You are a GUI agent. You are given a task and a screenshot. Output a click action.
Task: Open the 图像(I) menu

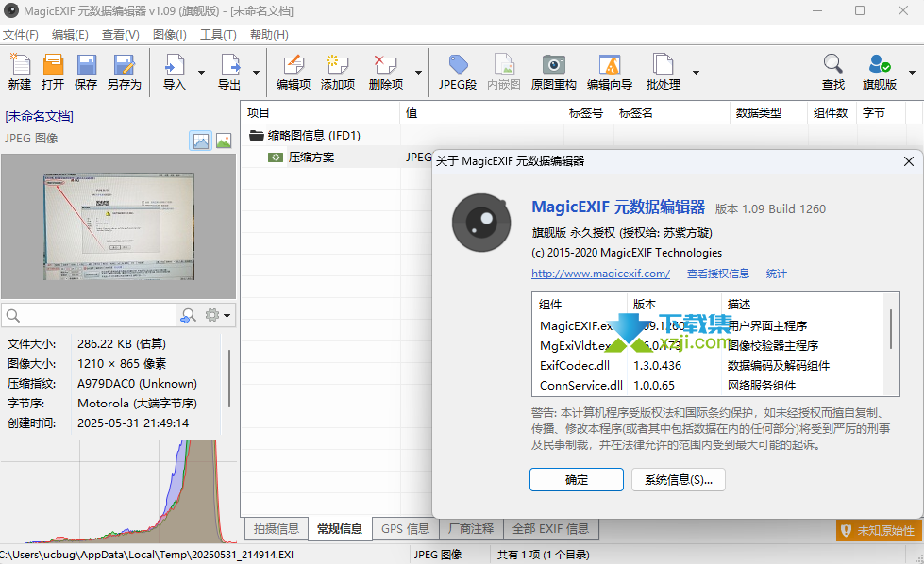[170, 35]
